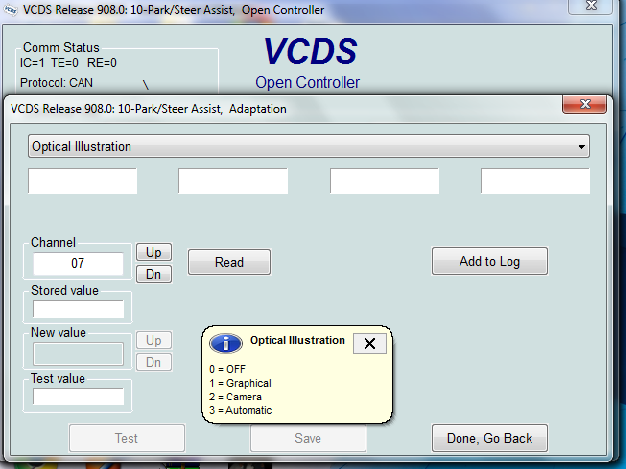Click the Add to Log button

tap(489, 261)
